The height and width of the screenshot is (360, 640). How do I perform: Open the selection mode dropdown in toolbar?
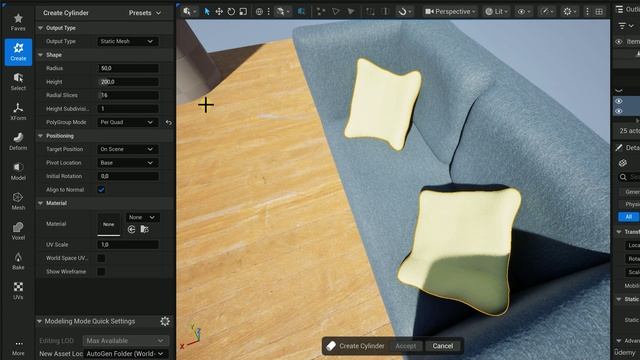pyautogui.click(x=189, y=12)
